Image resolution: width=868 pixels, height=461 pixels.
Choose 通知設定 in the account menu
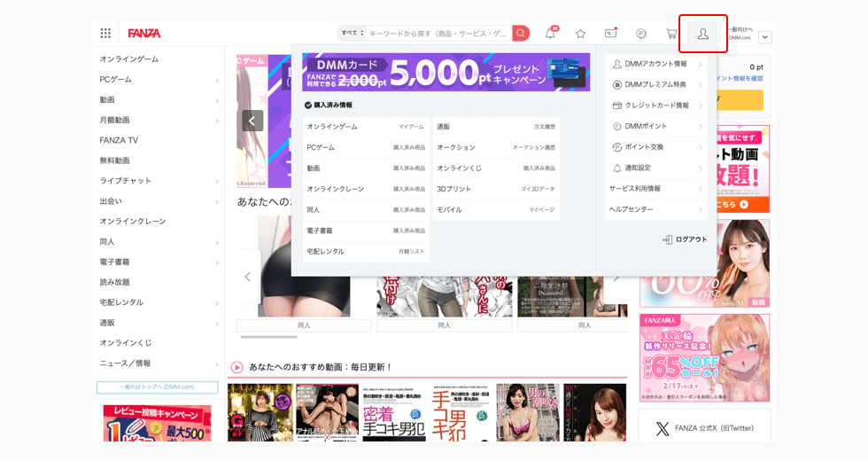pos(656,168)
